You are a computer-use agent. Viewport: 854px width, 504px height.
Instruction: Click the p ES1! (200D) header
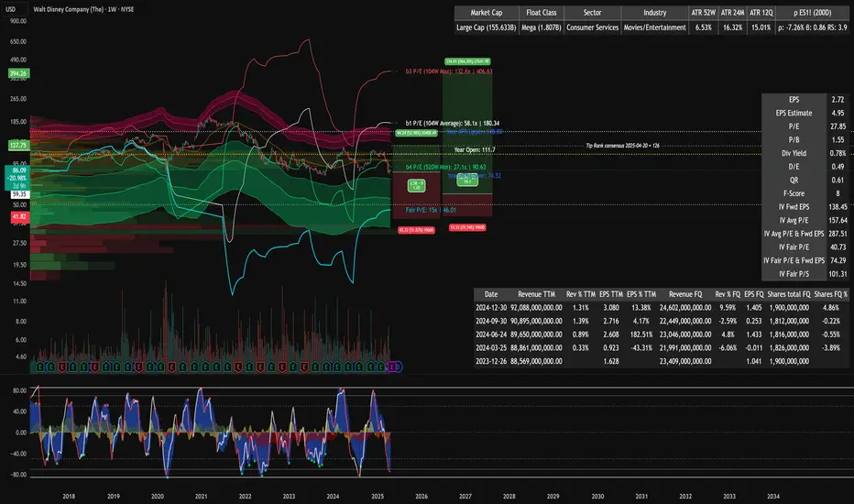[x=812, y=13]
